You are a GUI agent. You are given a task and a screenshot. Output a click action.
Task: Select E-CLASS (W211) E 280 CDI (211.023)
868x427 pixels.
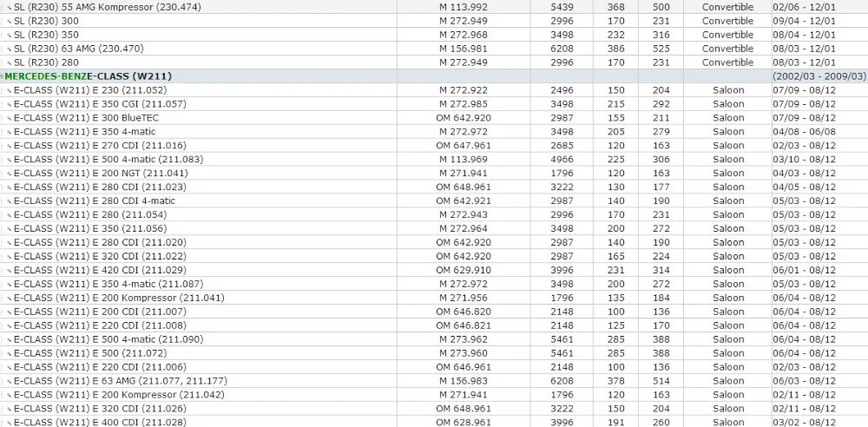coord(100,187)
